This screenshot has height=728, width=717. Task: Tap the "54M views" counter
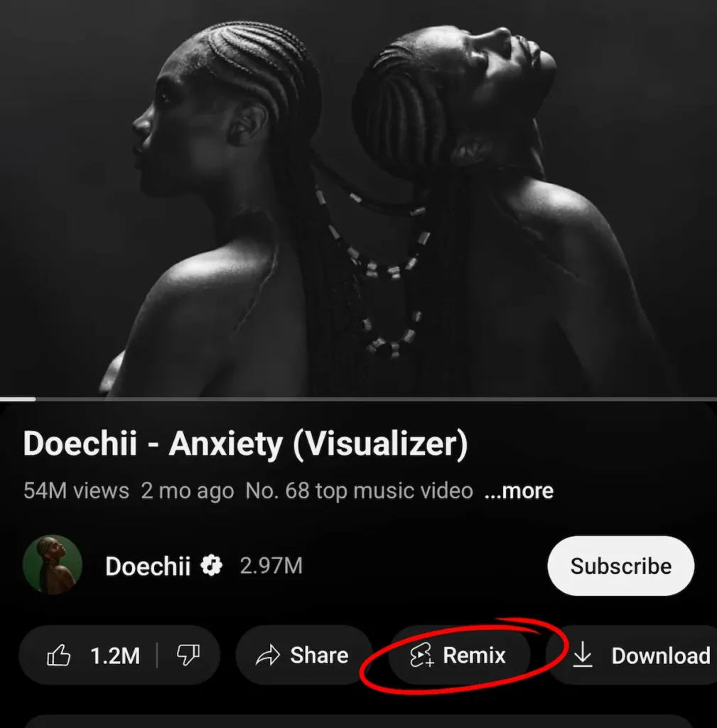[73, 491]
